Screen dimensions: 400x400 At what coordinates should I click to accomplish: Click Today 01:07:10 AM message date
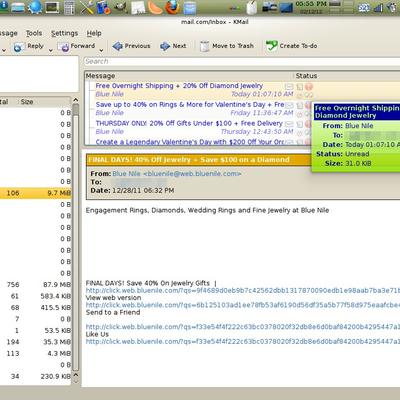click(262, 94)
